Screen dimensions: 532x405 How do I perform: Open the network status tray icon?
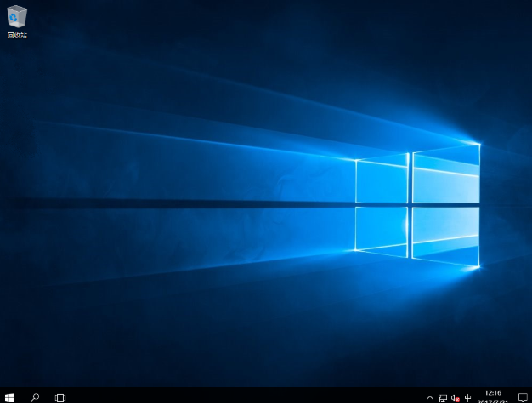click(x=443, y=397)
